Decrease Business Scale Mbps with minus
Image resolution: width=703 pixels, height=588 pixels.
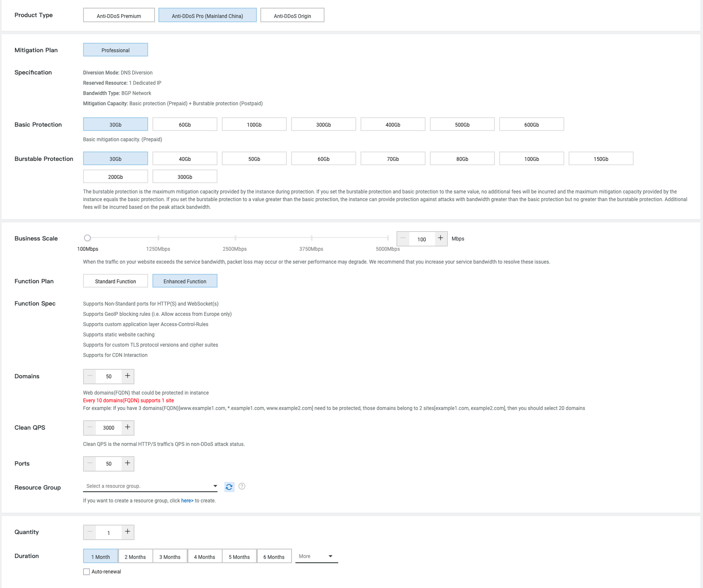coord(403,238)
